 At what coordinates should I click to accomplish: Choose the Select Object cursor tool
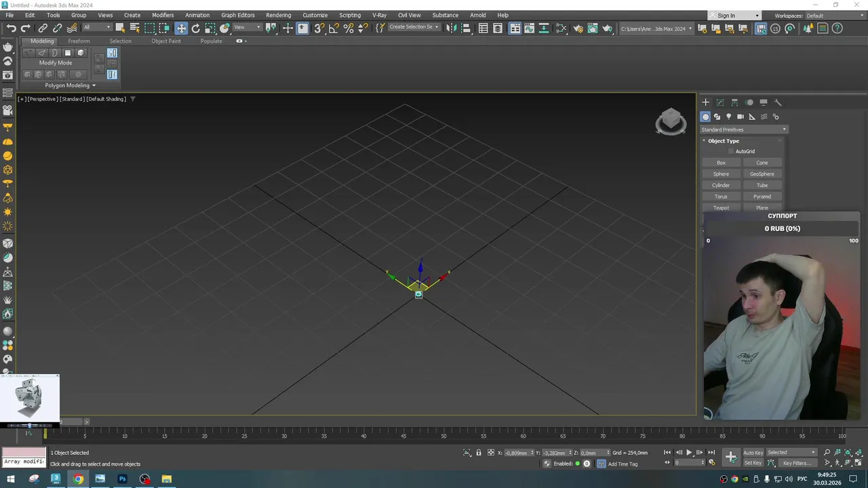click(x=120, y=28)
